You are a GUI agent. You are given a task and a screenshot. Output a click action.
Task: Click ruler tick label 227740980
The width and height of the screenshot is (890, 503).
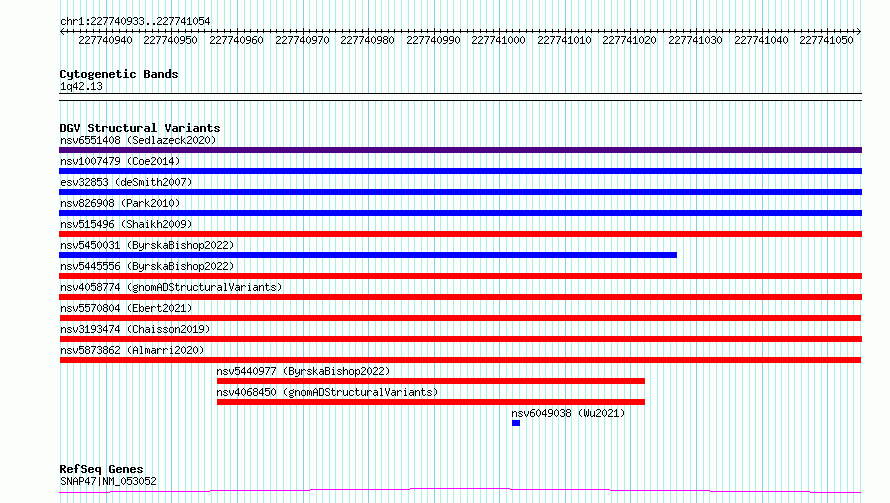click(367, 40)
